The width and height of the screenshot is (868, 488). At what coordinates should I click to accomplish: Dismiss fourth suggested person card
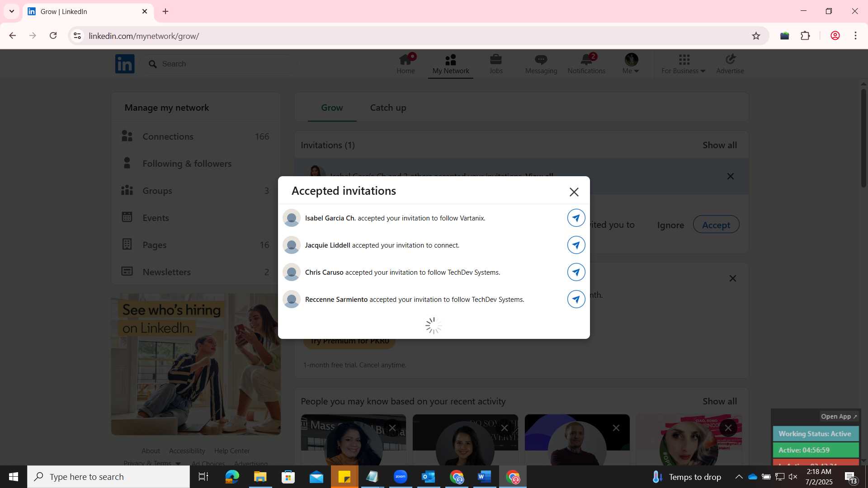(x=728, y=428)
